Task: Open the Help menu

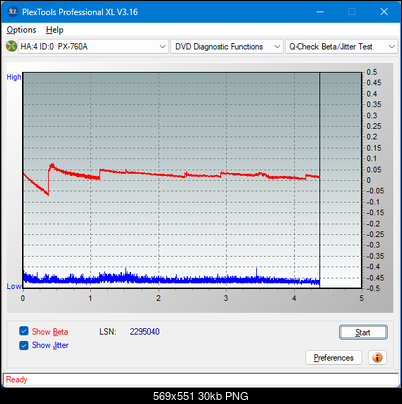Action: click(x=55, y=30)
